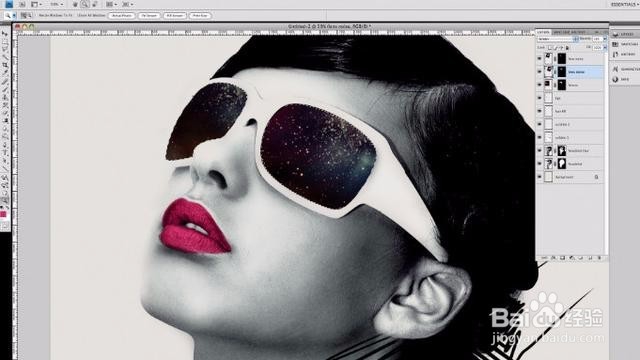Click the Create new layer icon
Image resolution: width=640 pixels, height=360 pixels.
click(x=590, y=258)
